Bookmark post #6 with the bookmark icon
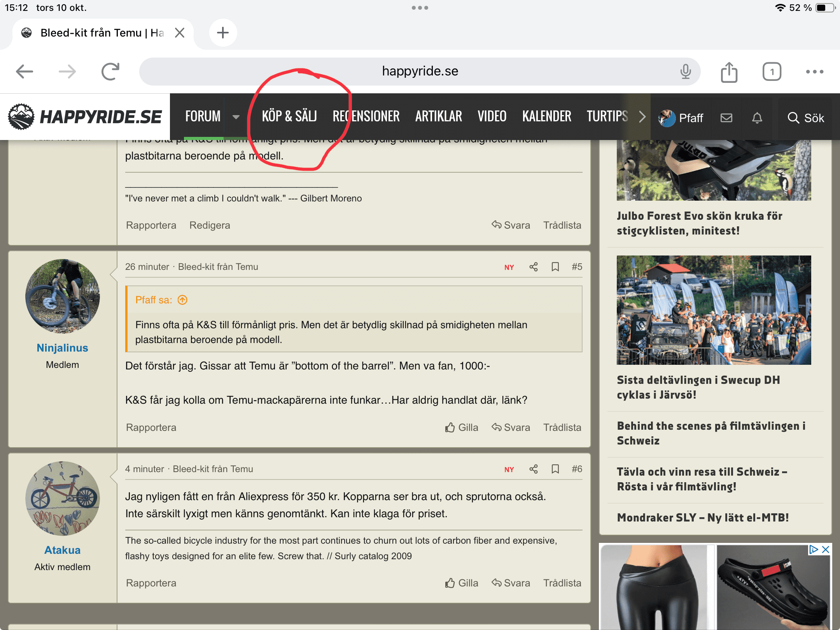 click(555, 469)
